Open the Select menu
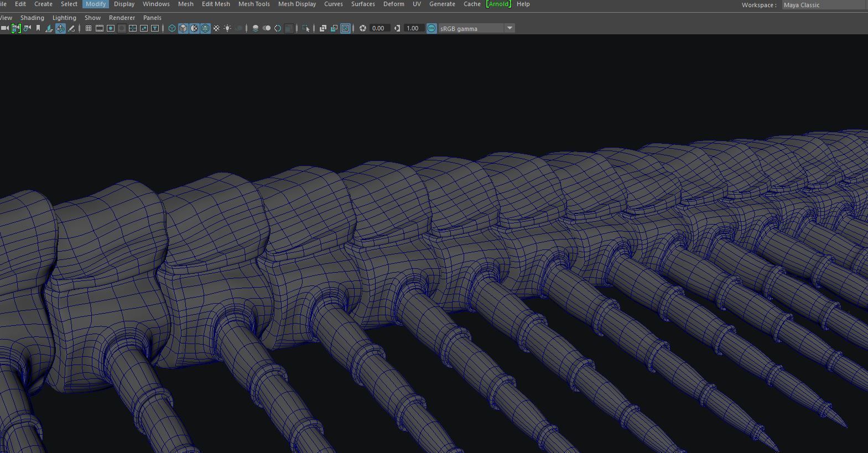This screenshot has width=868, height=453. 69,4
